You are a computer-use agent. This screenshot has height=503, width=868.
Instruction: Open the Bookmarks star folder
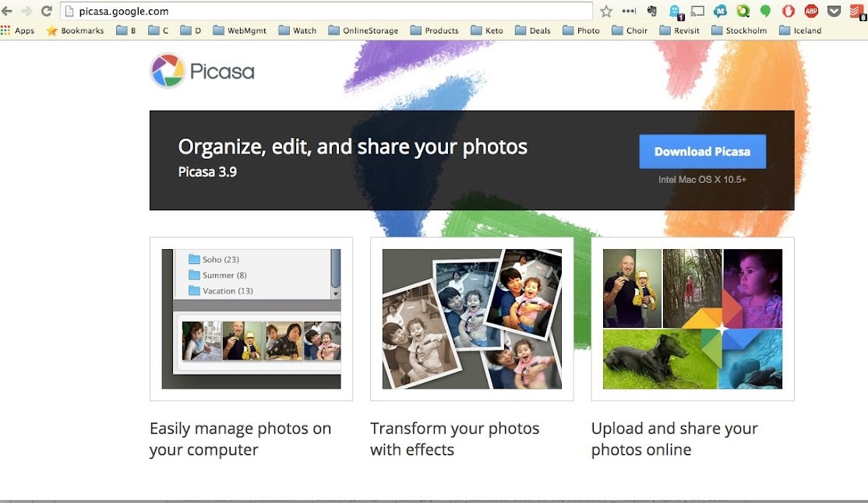76,30
